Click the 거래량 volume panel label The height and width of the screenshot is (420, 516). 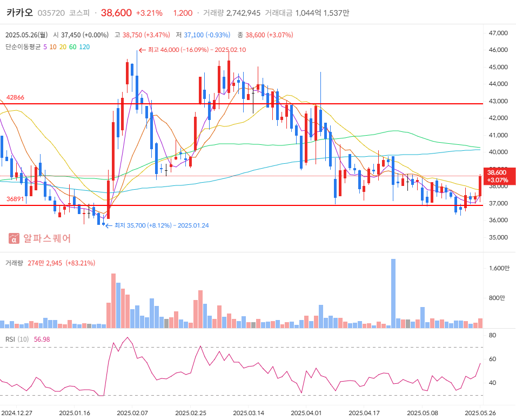click(14, 263)
